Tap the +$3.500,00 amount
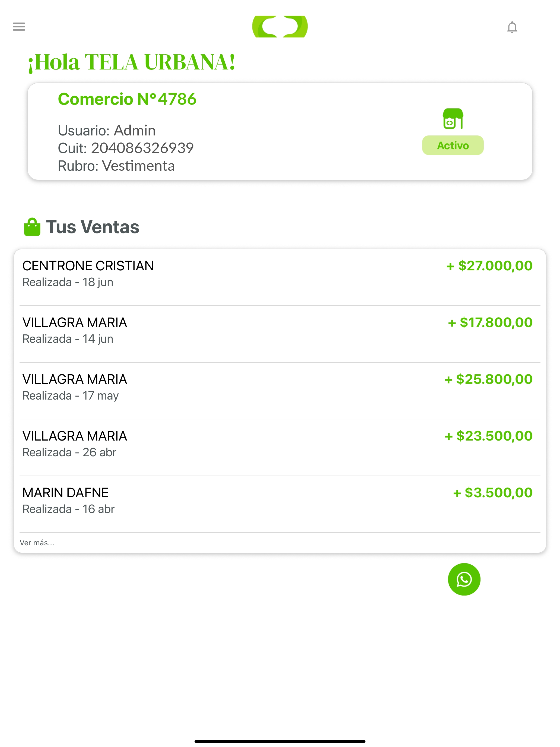The width and height of the screenshot is (560, 747). tap(492, 493)
